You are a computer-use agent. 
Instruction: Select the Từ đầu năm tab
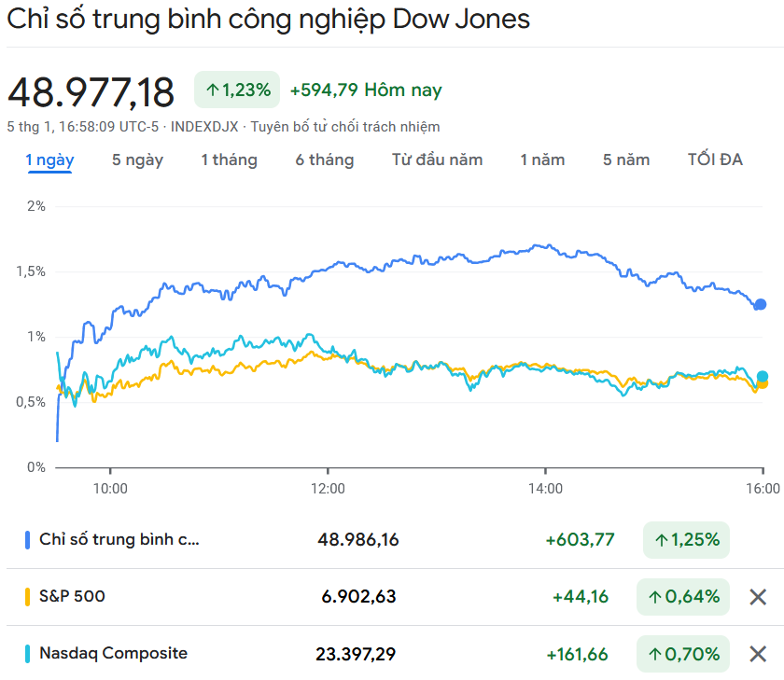[x=437, y=160]
